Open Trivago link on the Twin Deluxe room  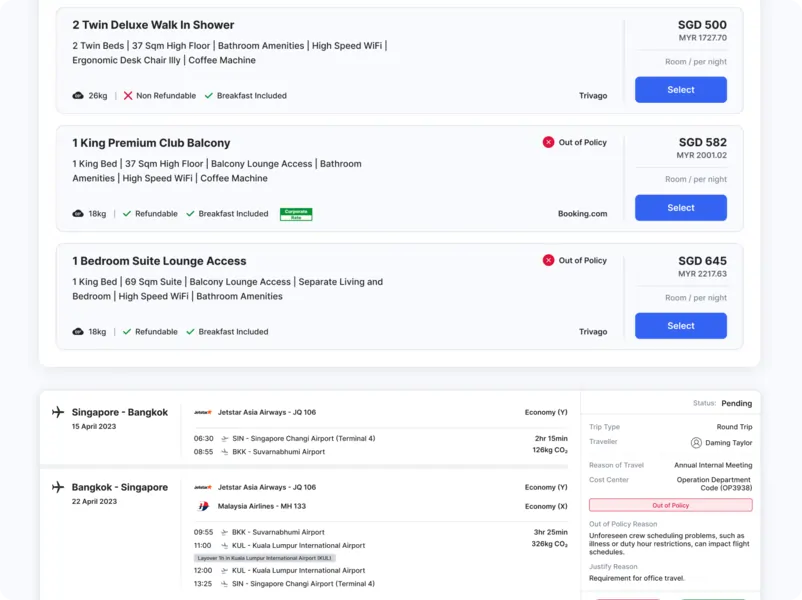coord(592,96)
